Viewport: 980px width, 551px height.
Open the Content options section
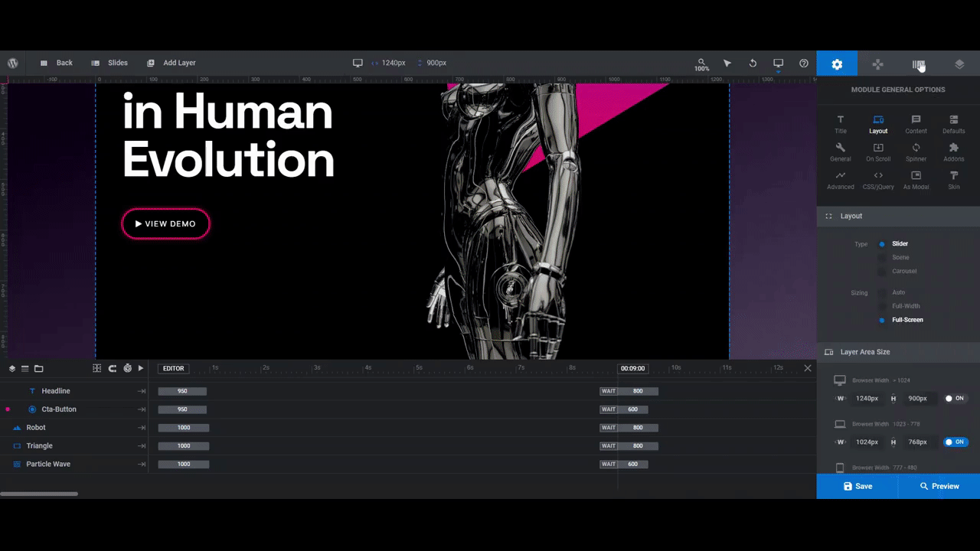[x=916, y=125]
